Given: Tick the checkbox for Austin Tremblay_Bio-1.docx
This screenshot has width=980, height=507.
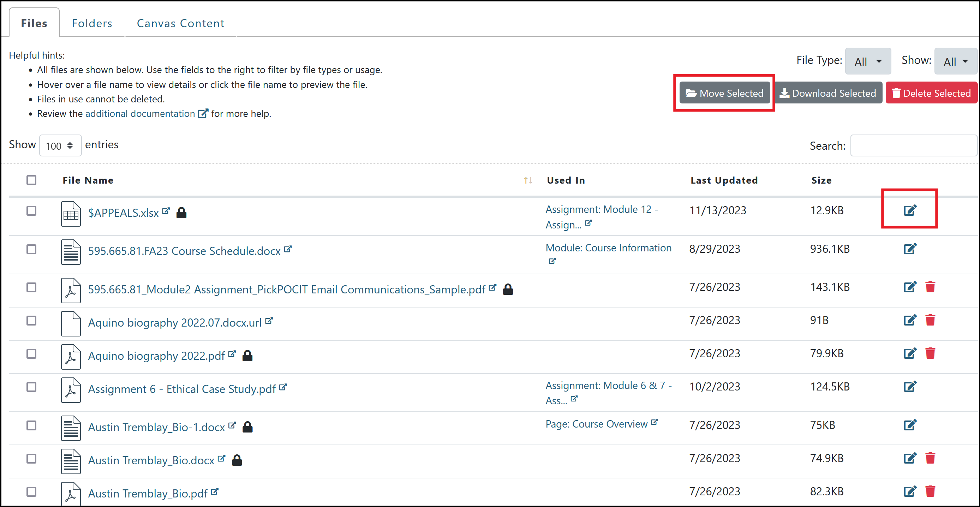Looking at the screenshot, I should [x=31, y=425].
